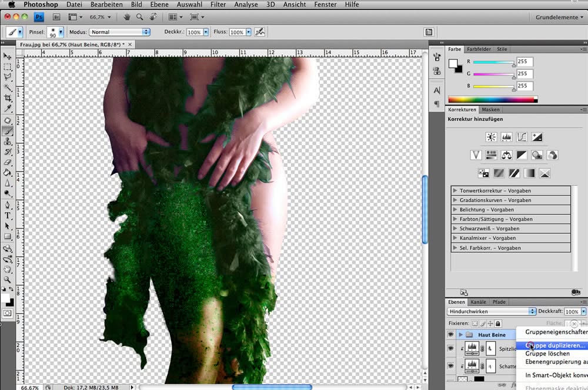Screen dimensions: 588x390
Task: Switch to the Pfade tab
Action: click(x=499, y=302)
